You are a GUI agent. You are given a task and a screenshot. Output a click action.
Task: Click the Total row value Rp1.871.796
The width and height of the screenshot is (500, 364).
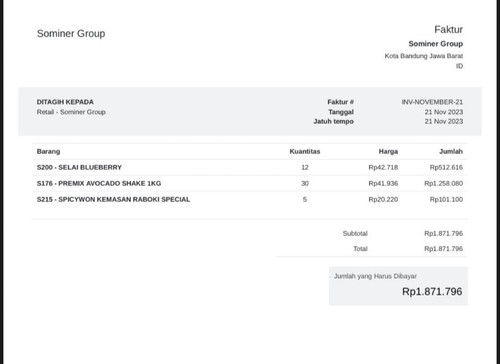pyautogui.click(x=444, y=249)
